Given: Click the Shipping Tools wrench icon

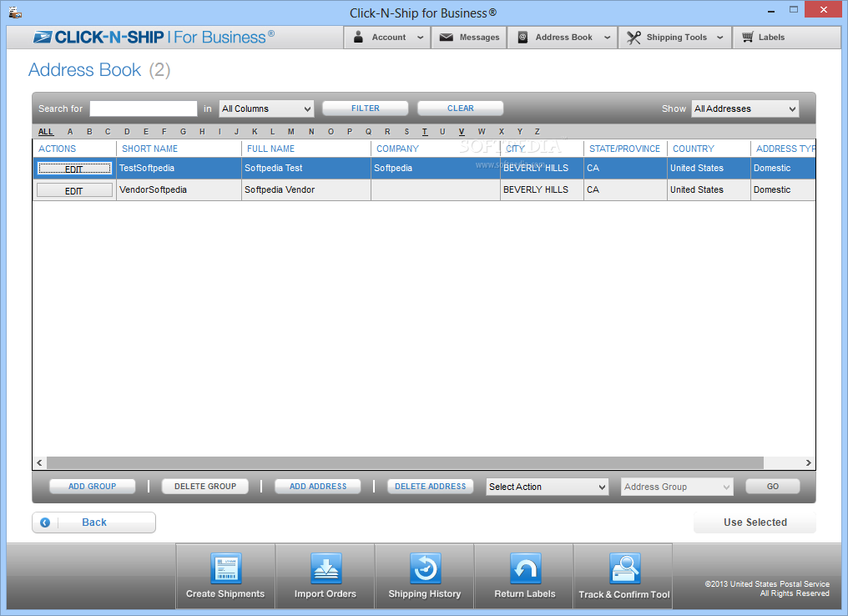Looking at the screenshot, I should [x=633, y=38].
